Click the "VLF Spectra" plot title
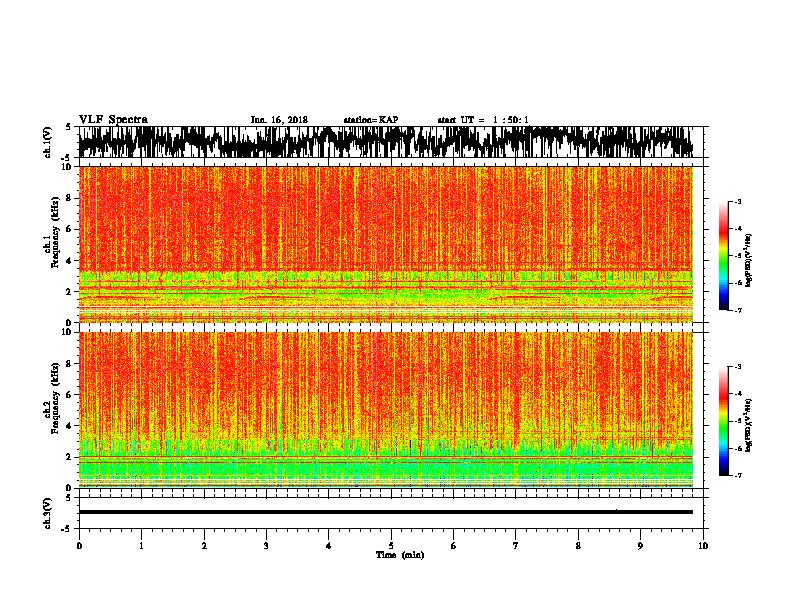The height and width of the screenshot is (612, 792). (x=113, y=120)
